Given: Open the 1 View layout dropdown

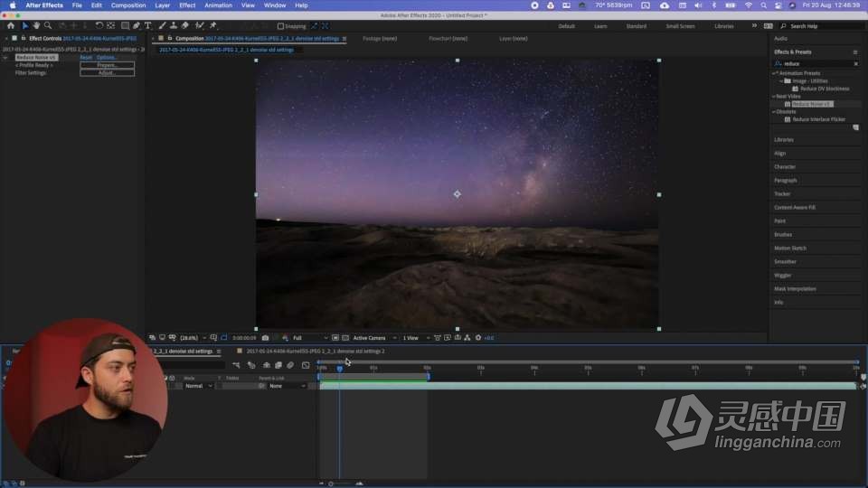Looking at the screenshot, I should 416,337.
